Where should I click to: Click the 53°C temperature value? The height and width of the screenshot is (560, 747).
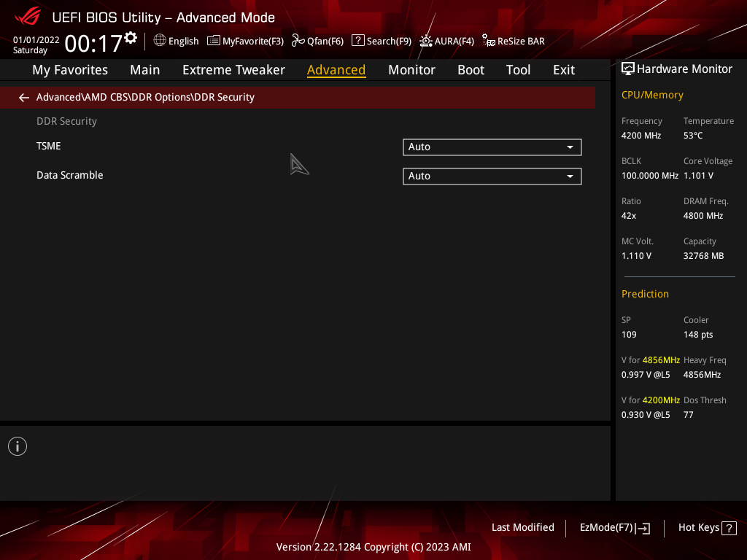(693, 136)
